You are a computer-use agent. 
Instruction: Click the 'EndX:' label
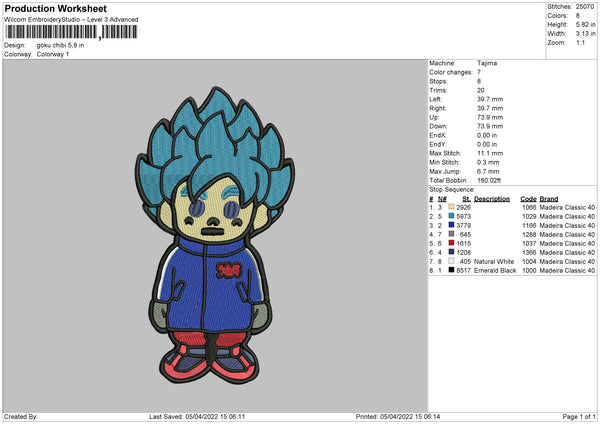438,135
